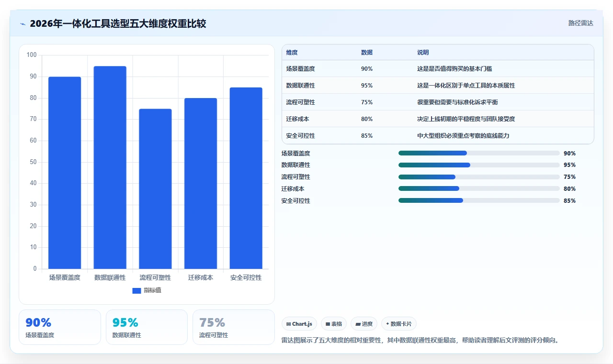
Task: Click the 维度 column header
Action: 292,53
